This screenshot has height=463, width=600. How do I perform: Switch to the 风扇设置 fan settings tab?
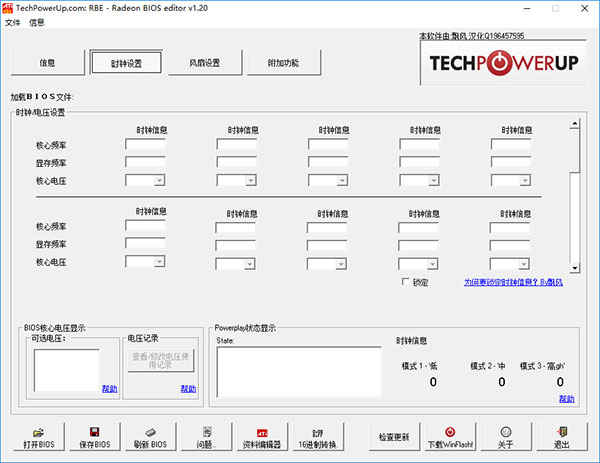(x=205, y=63)
